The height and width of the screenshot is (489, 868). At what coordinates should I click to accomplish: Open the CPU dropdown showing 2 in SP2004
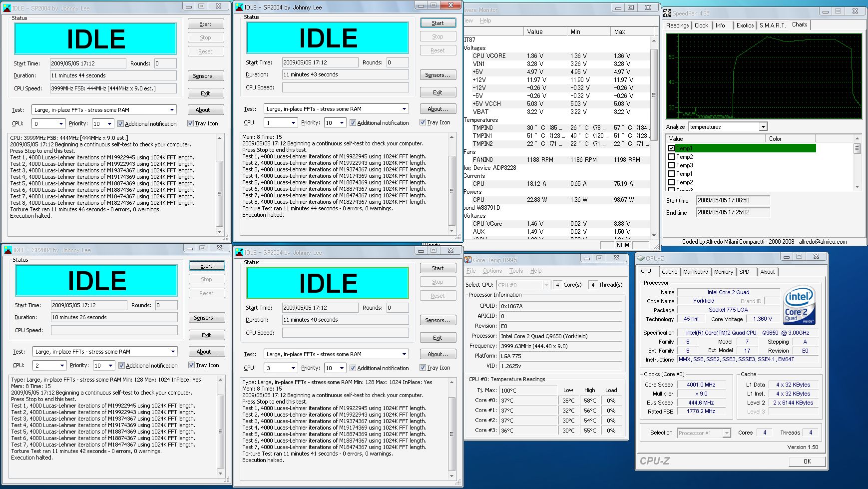click(x=62, y=365)
